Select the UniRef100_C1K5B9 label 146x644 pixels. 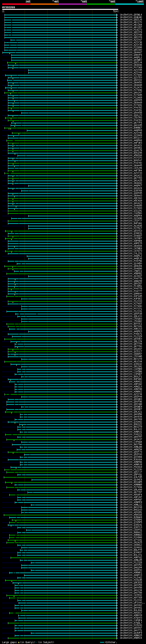(131, 369)
